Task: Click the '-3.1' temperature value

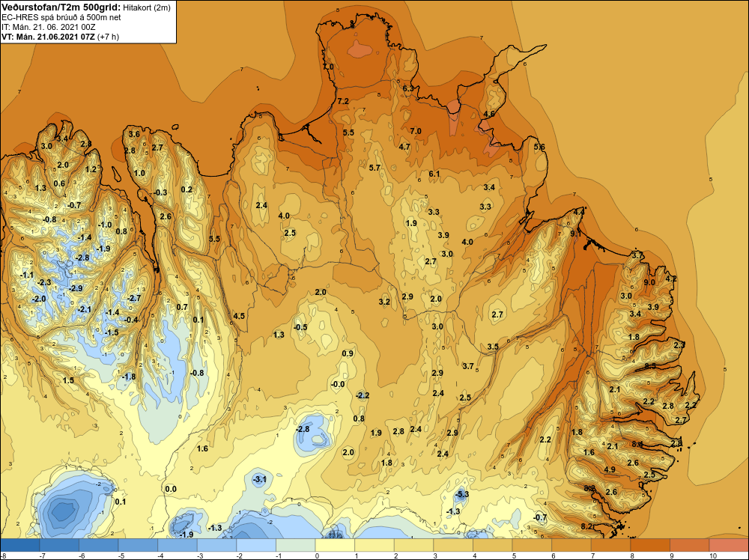Action: (x=259, y=479)
